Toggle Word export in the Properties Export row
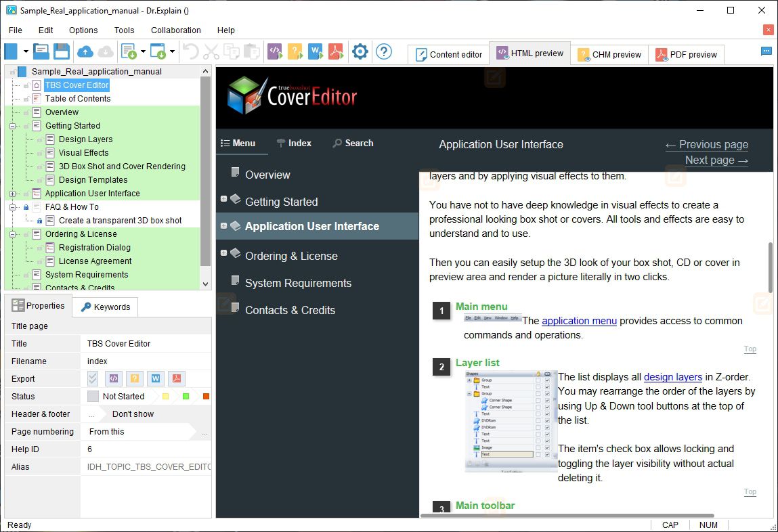Screen dimensions: 778x532 [156, 379]
